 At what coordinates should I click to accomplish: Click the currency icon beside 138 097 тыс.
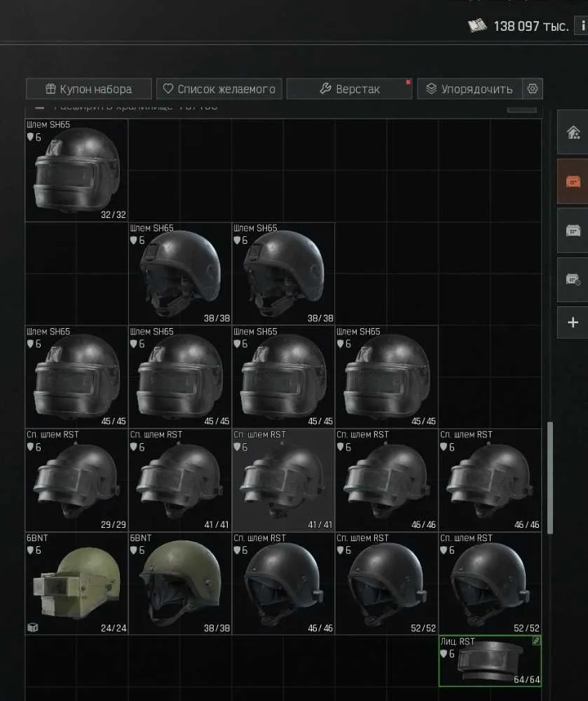click(x=477, y=25)
